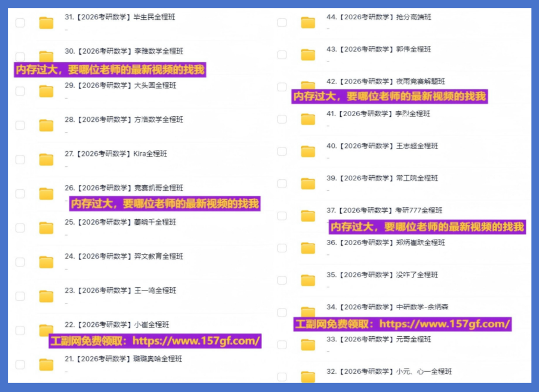The height and width of the screenshot is (392, 539).
Task: Open the folder icon for 44 抢分高端班
Action: pos(308,22)
